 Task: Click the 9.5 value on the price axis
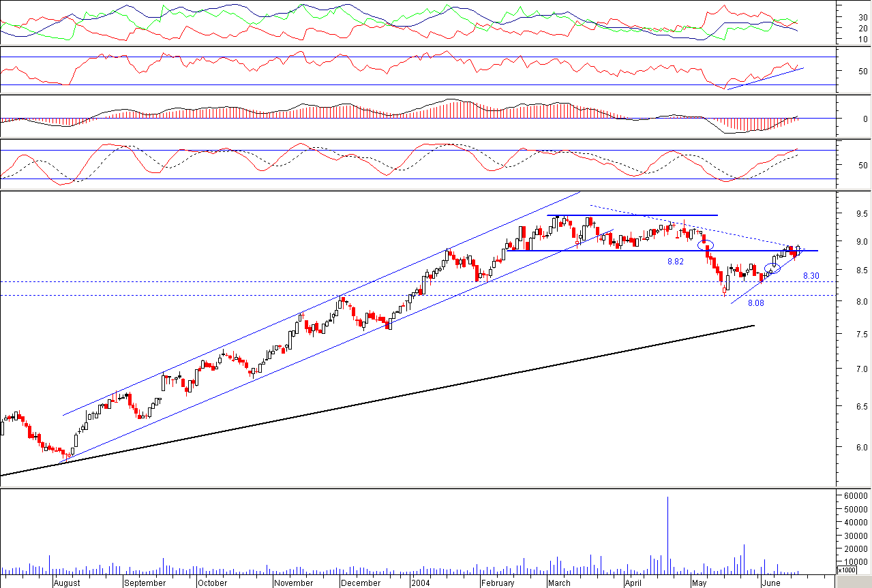(x=843, y=213)
